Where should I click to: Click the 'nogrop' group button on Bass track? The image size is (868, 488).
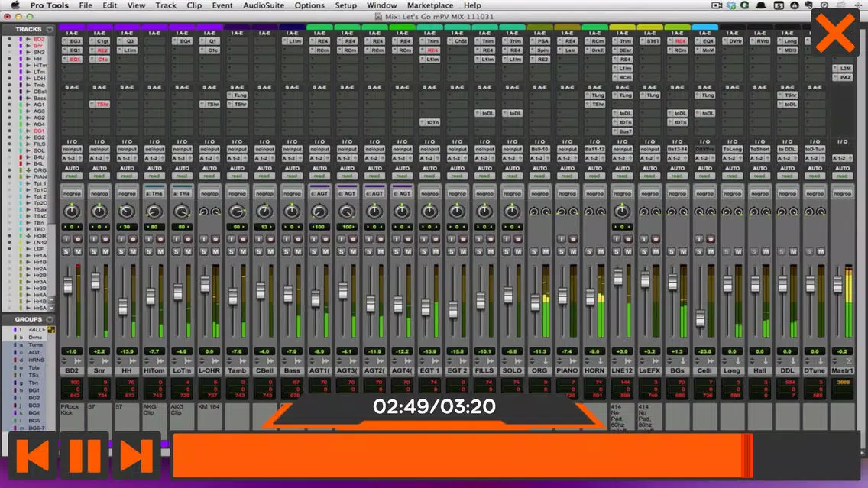pos(292,194)
